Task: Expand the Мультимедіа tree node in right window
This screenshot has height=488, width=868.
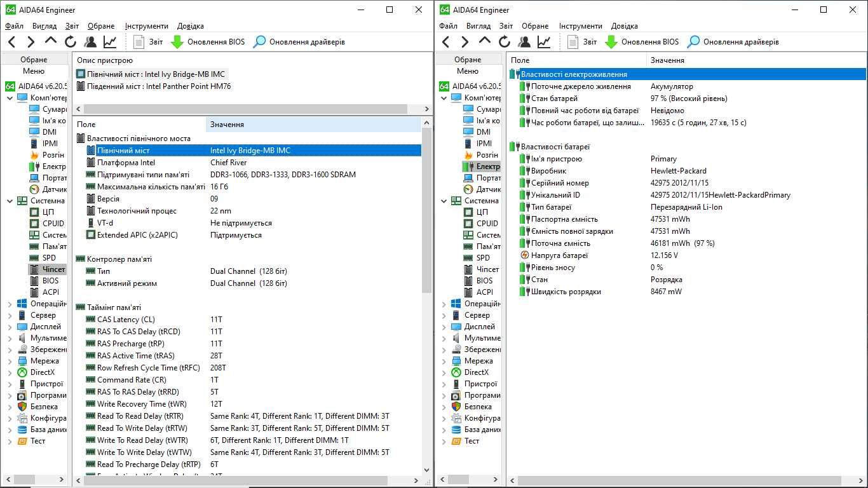Action: point(444,339)
